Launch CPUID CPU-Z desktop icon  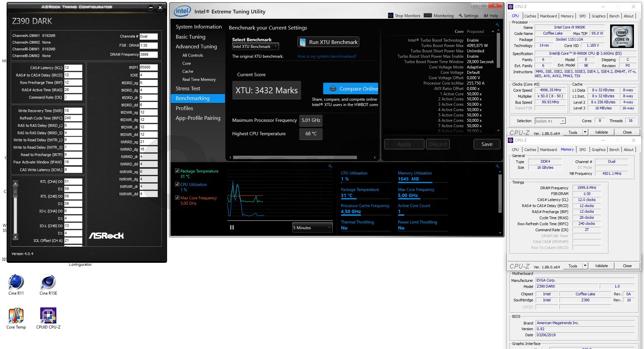(x=48, y=318)
